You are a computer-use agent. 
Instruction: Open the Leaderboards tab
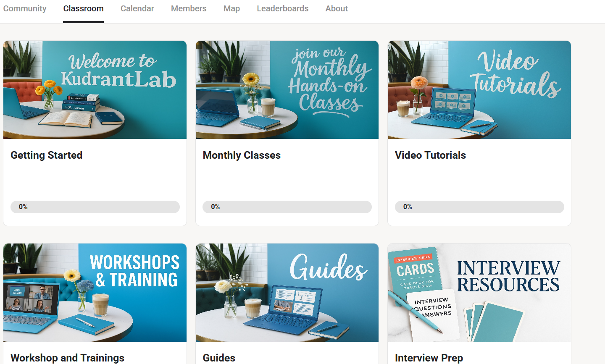[x=283, y=8]
